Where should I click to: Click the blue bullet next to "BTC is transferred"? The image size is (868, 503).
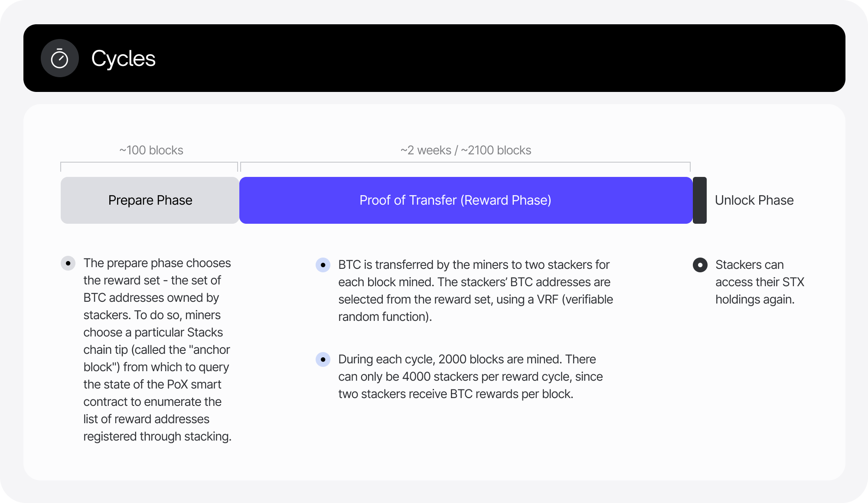point(323,265)
